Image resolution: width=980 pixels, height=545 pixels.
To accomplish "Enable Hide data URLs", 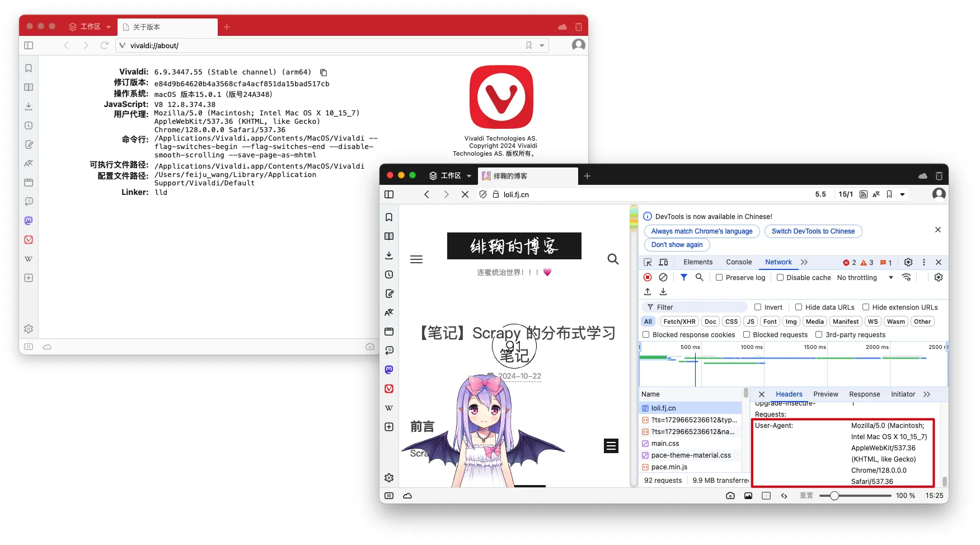I will pyautogui.click(x=799, y=307).
